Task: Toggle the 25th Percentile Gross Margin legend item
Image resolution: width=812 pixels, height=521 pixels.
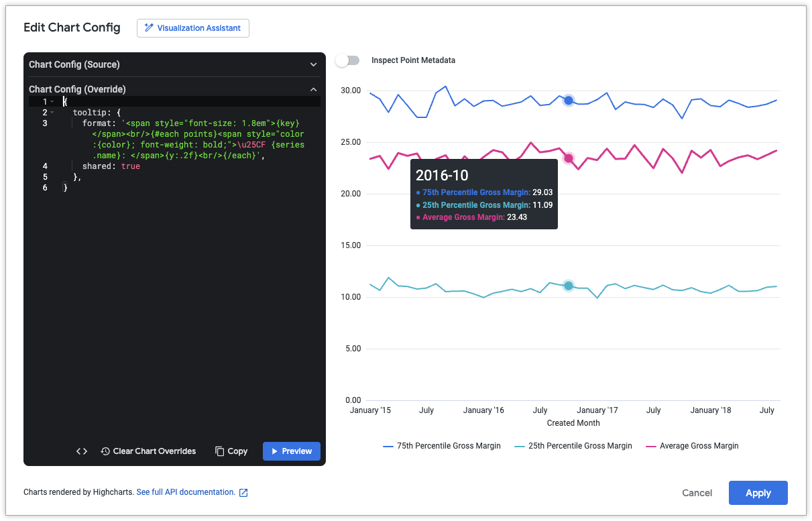Action: 573,446
